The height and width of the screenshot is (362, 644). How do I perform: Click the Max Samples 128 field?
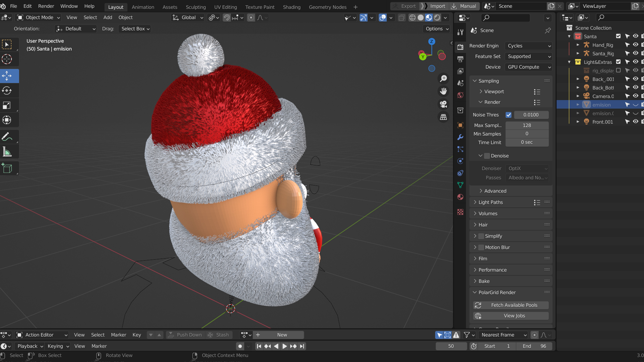[x=527, y=125]
